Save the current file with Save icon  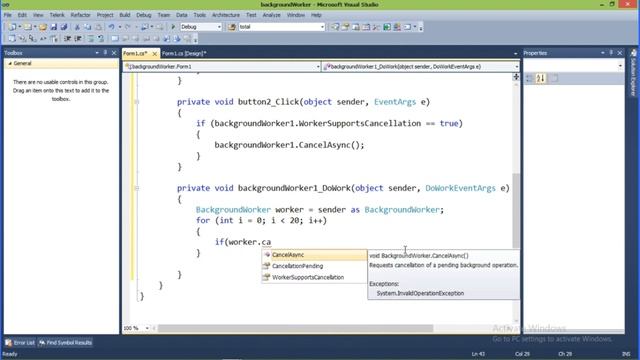(x=53, y=27)
